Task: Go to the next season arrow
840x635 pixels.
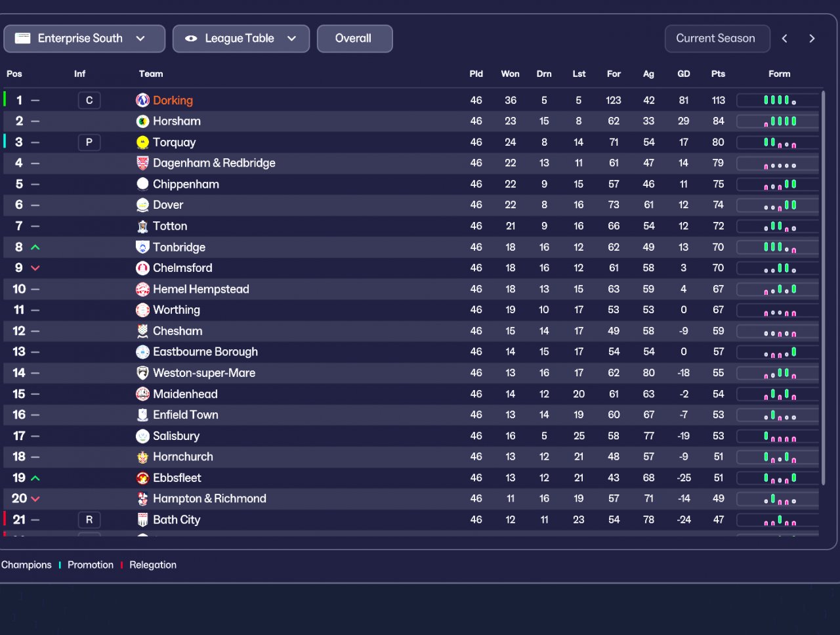Action: [812, 39]
